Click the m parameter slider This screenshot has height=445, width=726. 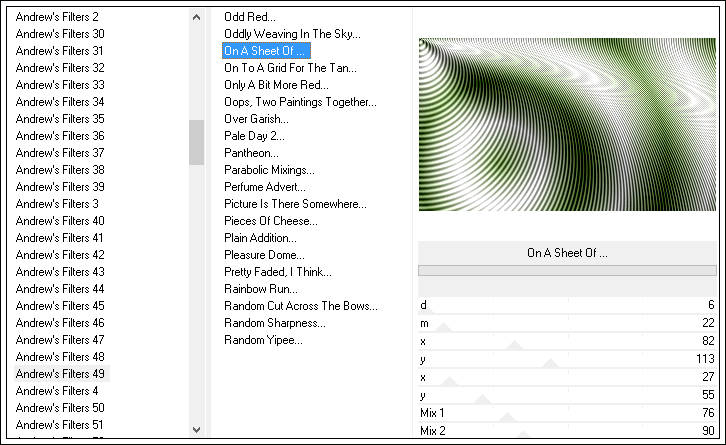(567, 323)
